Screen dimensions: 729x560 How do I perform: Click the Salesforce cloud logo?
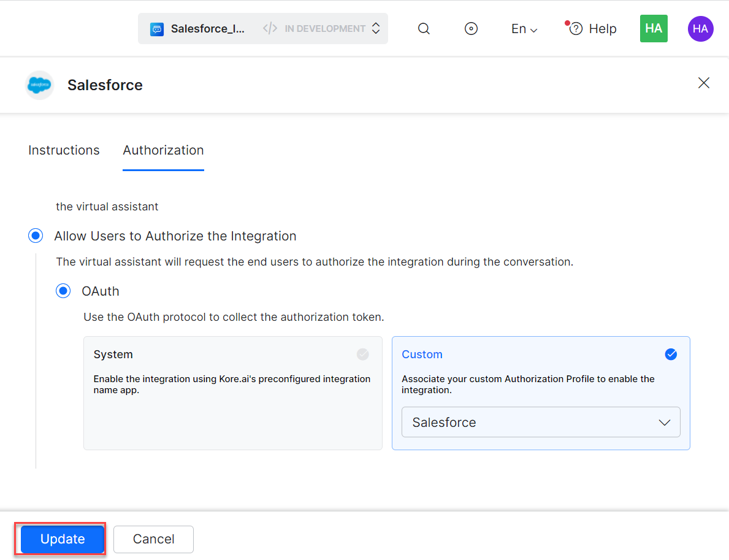[40, 85]
